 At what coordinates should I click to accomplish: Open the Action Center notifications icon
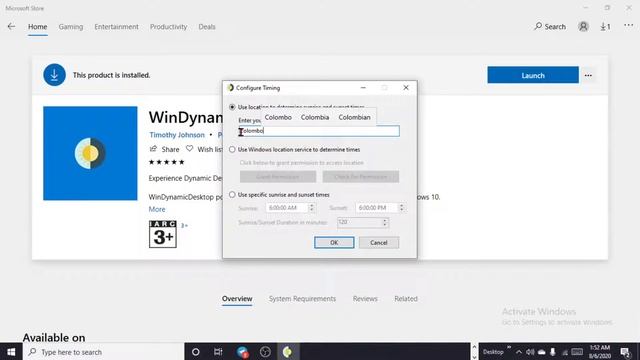tap(625, 352)
